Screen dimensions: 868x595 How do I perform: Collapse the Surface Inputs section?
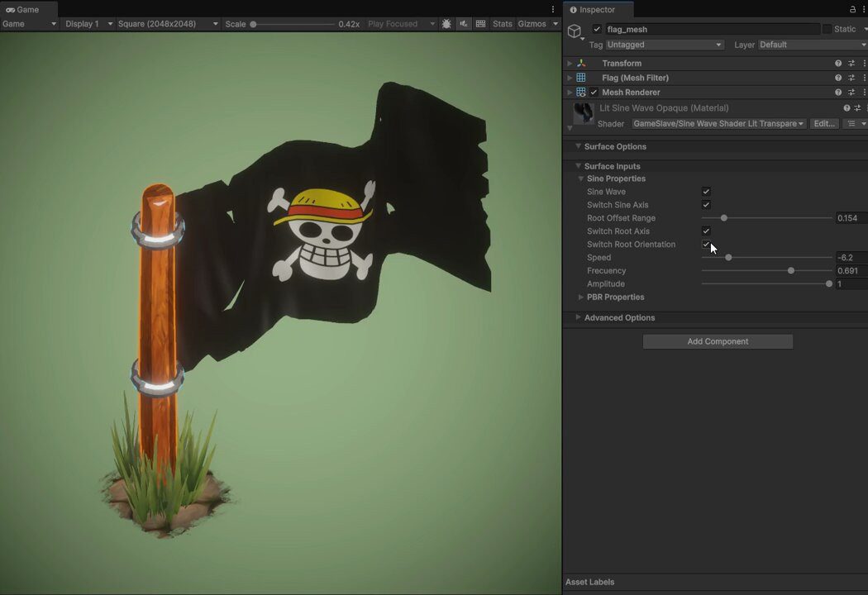pyautogui.click(x=578, y=166)
